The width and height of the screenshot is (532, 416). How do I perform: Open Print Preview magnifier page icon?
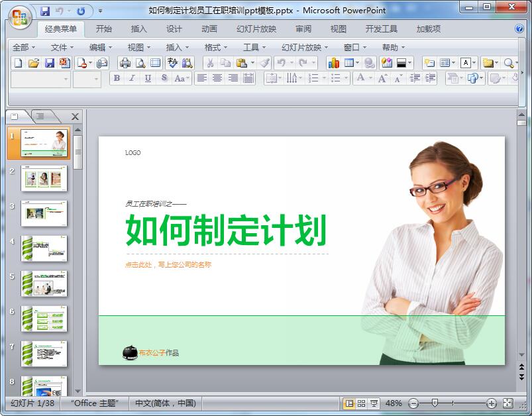(140, 63)
